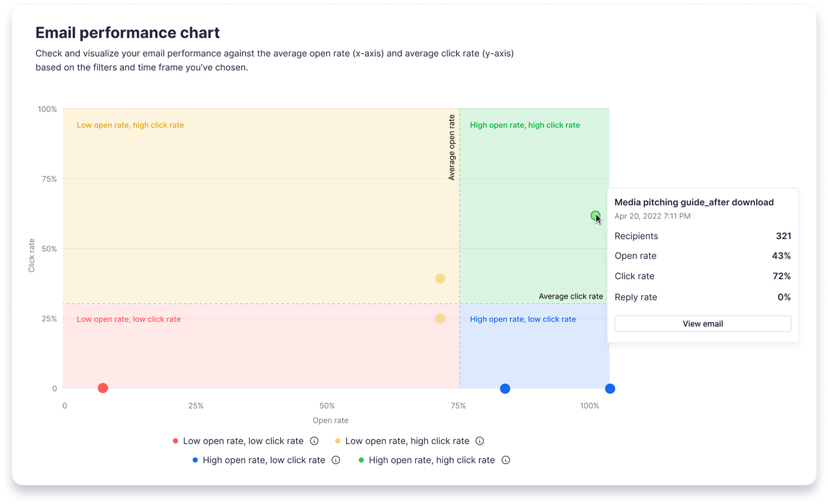Screen dimensions: 828x504
Task: Click the blue data point at 100% open rate
Action: [610, 389]
